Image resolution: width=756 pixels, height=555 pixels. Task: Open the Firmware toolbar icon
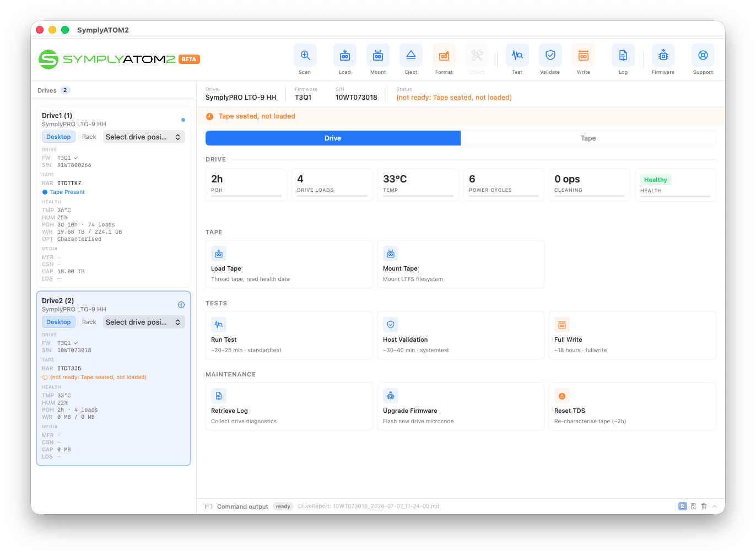click(x=663, y=55)
